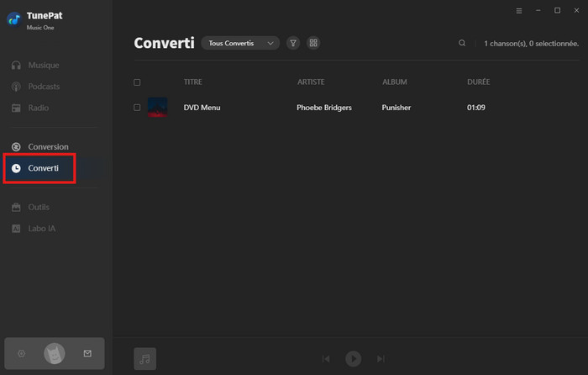
Task: Sort by ARTISTE column header
Action: coord(311,82)
